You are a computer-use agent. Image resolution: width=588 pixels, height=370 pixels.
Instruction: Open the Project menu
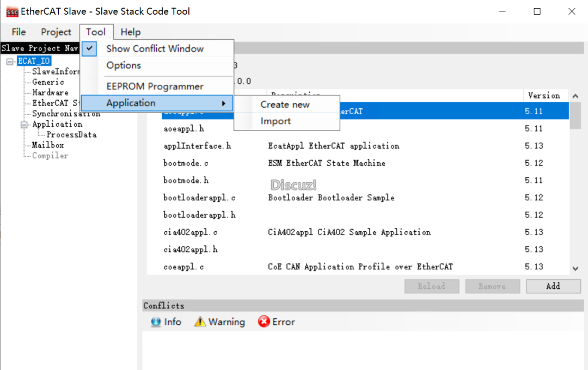click(x=56, y=32)
